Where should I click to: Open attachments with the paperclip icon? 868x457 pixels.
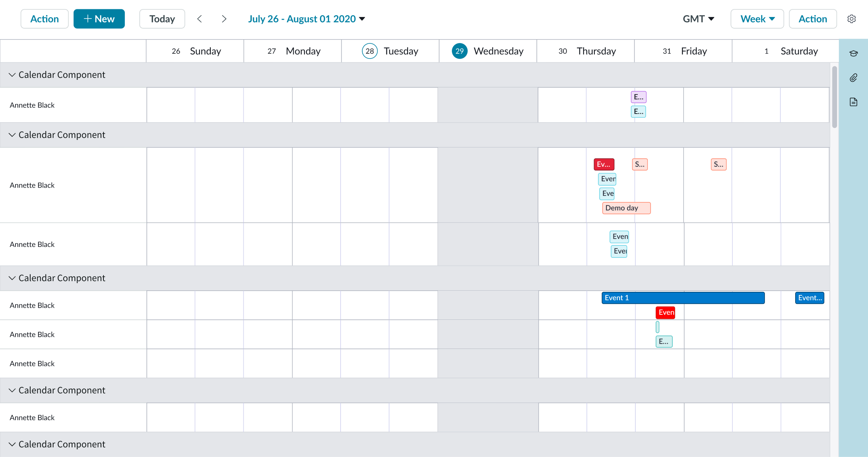tap(854, 78)
